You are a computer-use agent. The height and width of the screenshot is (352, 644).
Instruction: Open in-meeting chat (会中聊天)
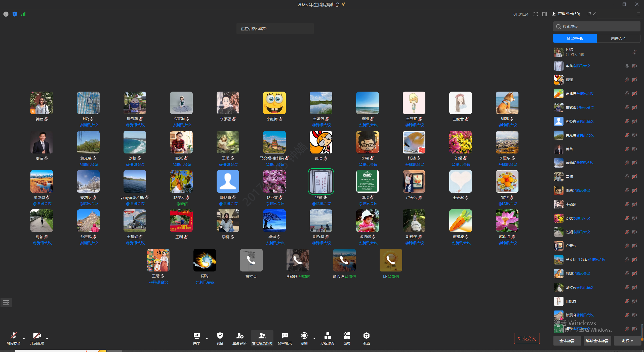pyautogui.click(x=285, y=336)
